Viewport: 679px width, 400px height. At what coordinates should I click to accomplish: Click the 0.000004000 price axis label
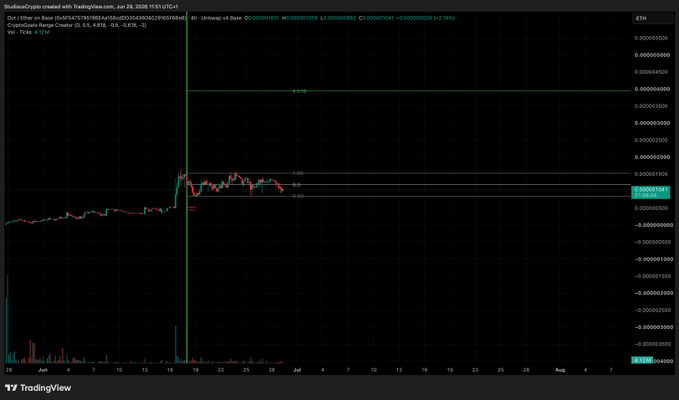[x=651, y=89]
